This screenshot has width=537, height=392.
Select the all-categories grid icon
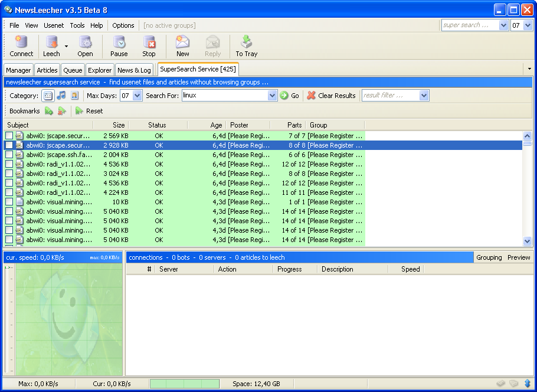click(x=48, y=96)
